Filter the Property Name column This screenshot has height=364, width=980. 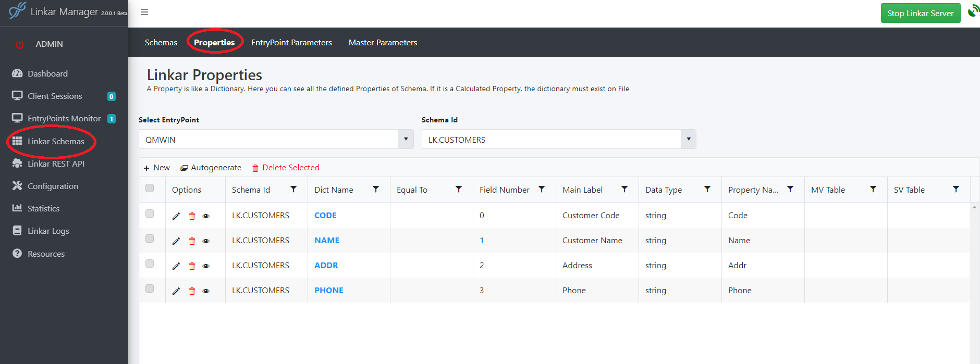(x=790, y=189)
